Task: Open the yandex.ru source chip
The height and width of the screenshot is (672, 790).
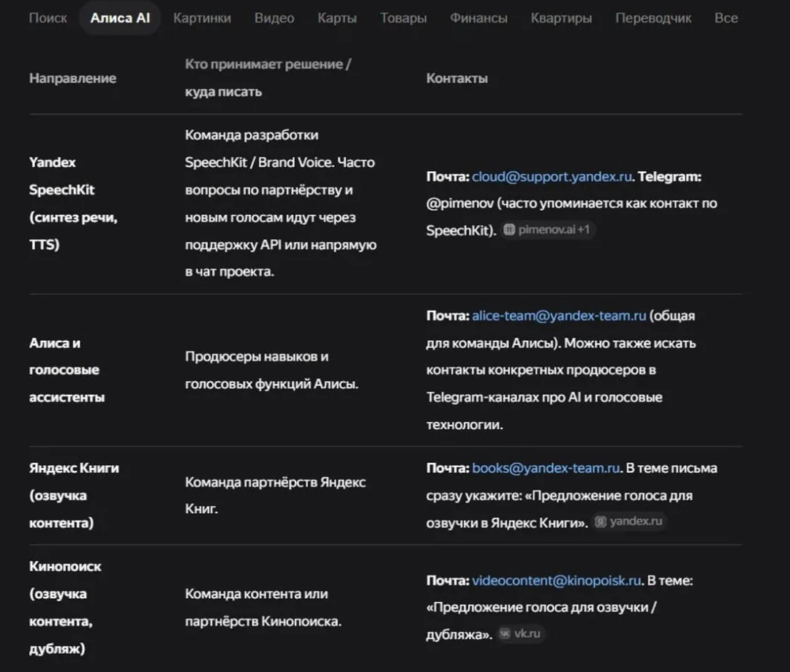Action: pyautogui.click(x=629, y=521)
